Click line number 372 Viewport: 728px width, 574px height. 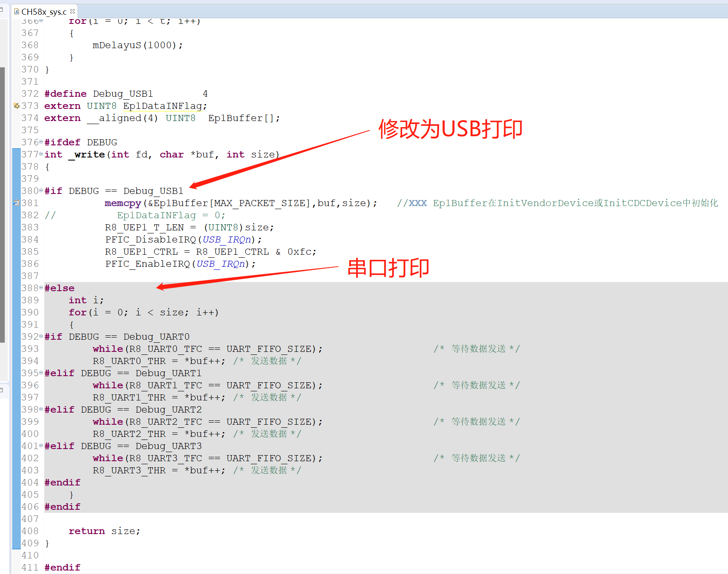pyautogui.click(x=30, y=94)
